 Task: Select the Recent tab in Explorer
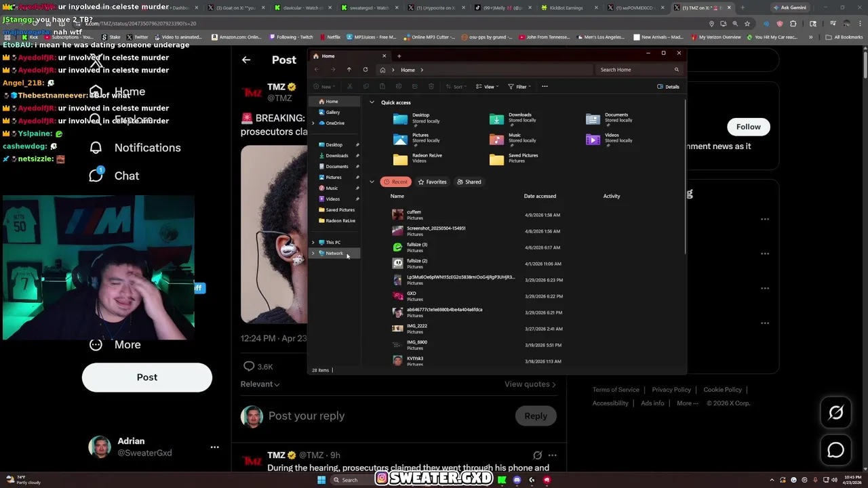point(396,182)
